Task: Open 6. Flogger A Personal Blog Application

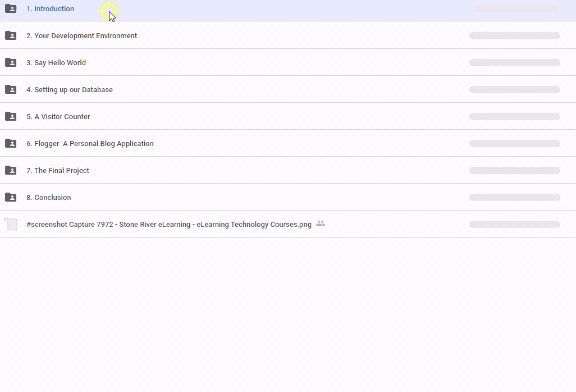Action: [x=90, y=144]
